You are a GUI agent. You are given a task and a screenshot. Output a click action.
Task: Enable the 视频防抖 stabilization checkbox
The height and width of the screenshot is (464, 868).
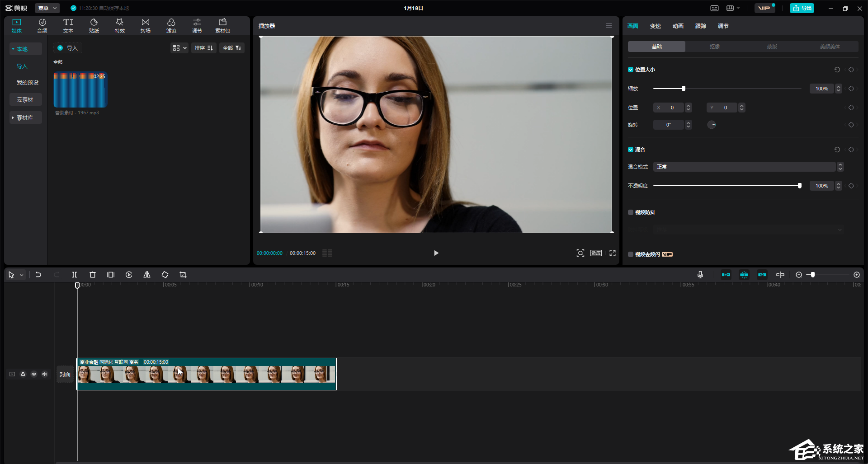point(631,212)
